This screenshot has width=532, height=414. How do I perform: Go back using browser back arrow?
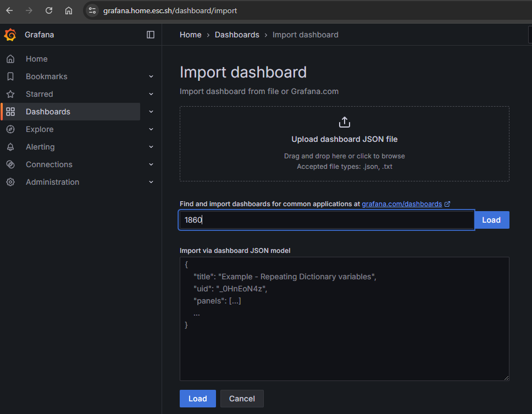9,10
